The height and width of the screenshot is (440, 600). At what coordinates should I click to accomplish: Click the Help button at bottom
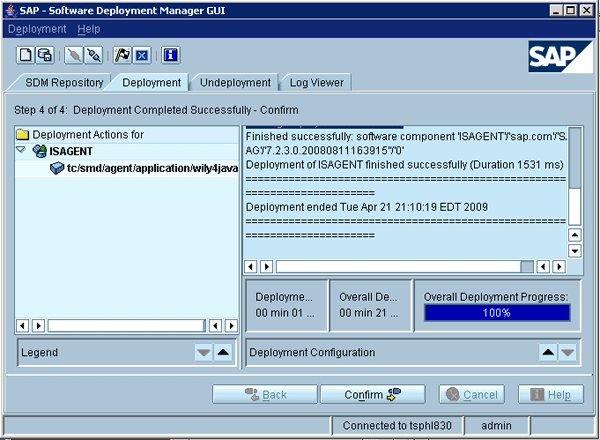551,394
